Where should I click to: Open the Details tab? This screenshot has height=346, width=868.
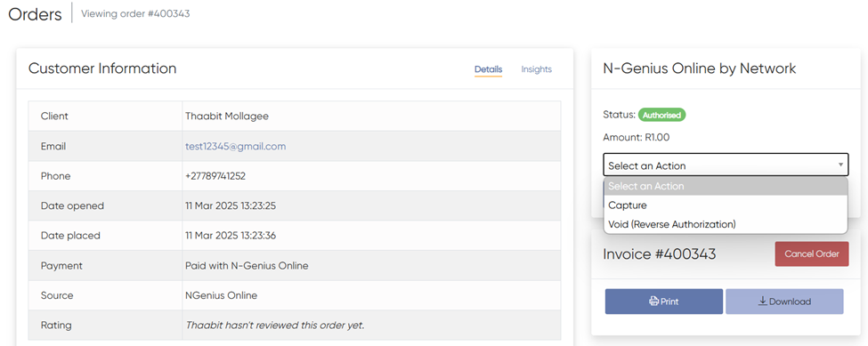(x=488, y=69)
